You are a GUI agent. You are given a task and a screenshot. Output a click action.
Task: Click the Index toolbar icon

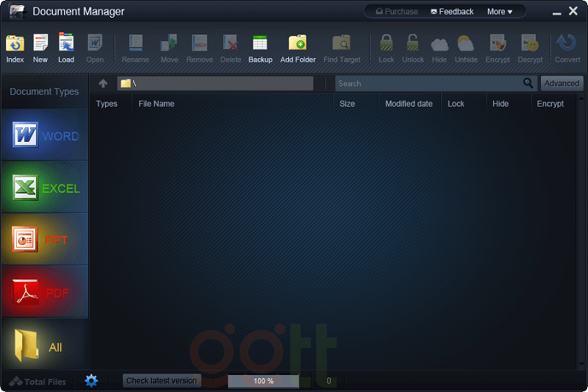(x=15, y=47)
